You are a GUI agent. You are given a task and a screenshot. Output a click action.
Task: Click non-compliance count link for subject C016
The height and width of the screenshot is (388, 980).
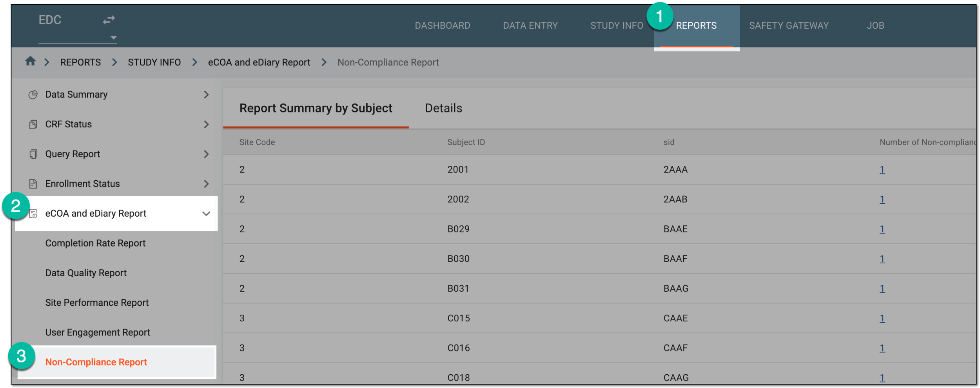pyautogui.click(x=882, y=348)
